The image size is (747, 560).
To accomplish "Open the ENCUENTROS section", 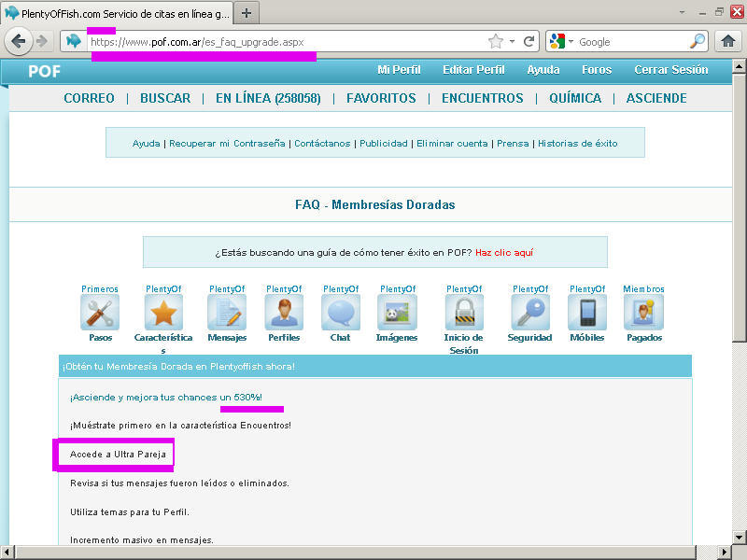I will point(483,98).
